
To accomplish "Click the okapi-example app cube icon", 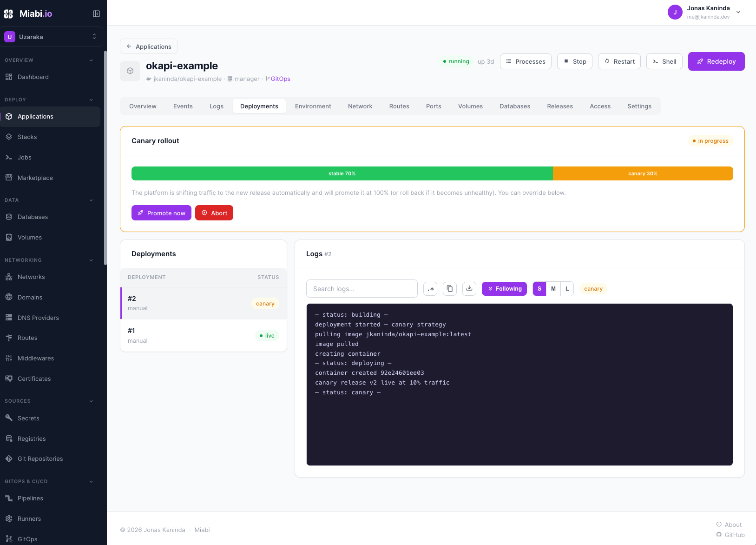I will click(130, 71).
